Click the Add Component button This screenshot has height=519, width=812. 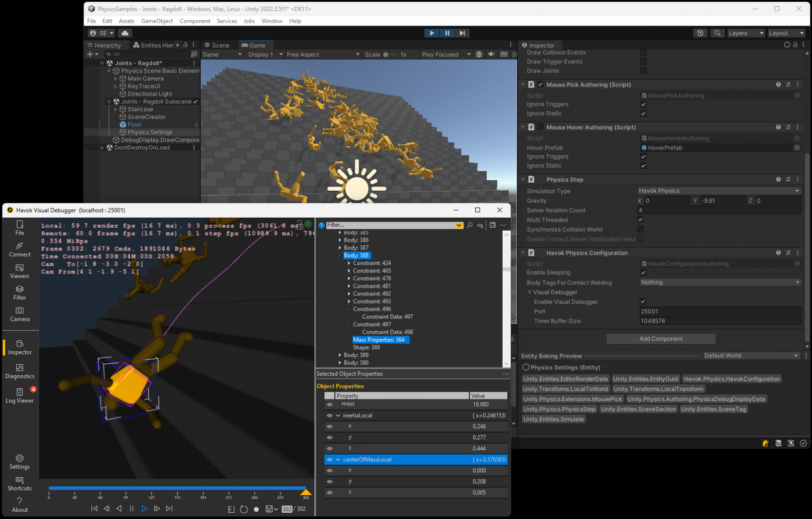coord(661,339)
